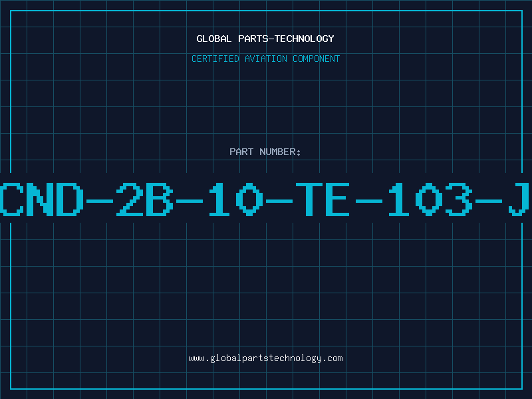
Task: Click the word TECHNOLOGY in the header
Action: [x=305, y=39]
